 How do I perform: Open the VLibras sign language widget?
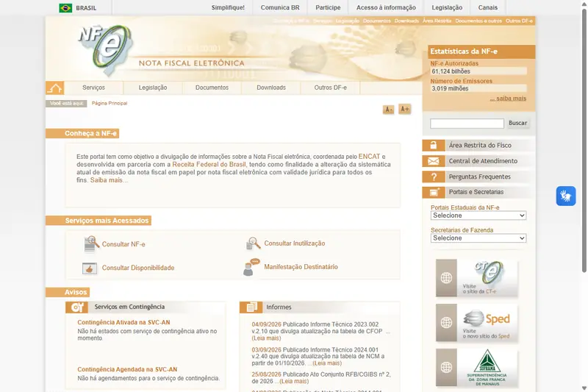pyautogui.click(x=565, y=196)
